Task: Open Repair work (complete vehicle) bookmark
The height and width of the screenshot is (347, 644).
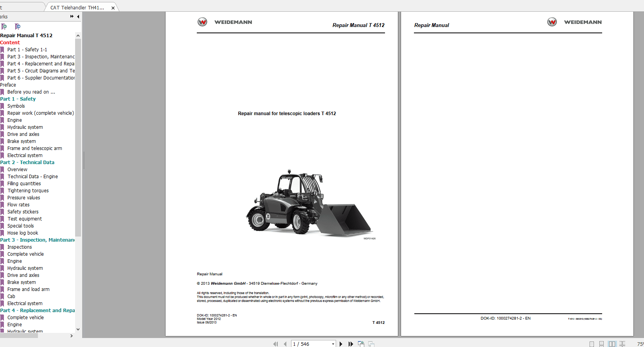Action: pyautogui.click(x=41, y=113)
